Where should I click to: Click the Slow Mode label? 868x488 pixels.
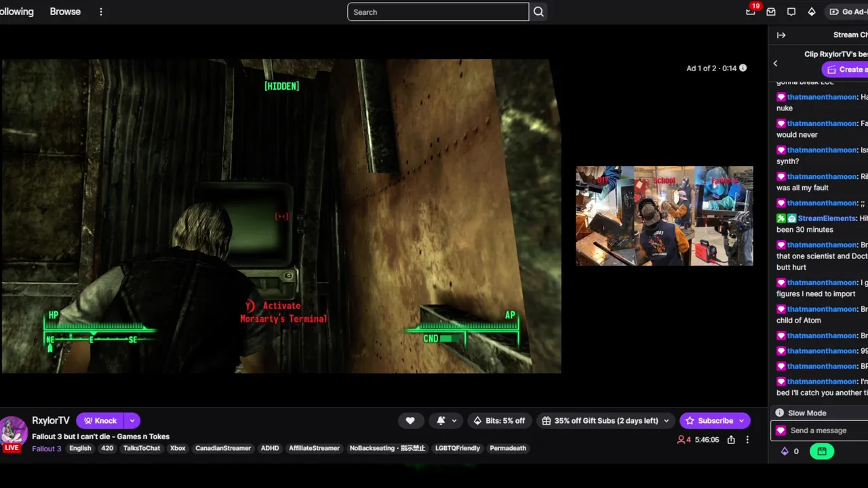pyautogui.click(x=807, y=413)
